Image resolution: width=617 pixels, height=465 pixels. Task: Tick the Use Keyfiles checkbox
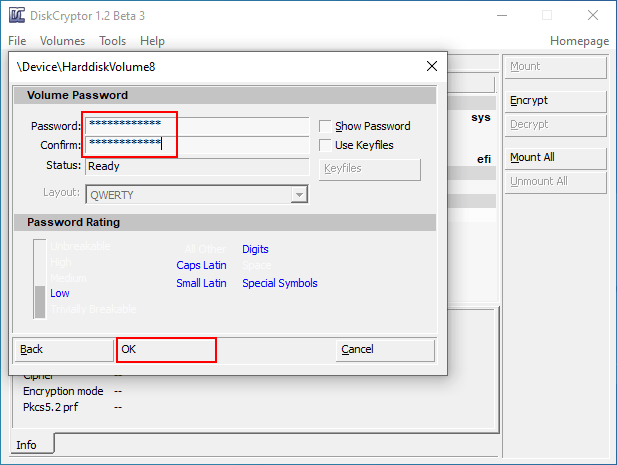pyautogui.click(x=325, y=145)
